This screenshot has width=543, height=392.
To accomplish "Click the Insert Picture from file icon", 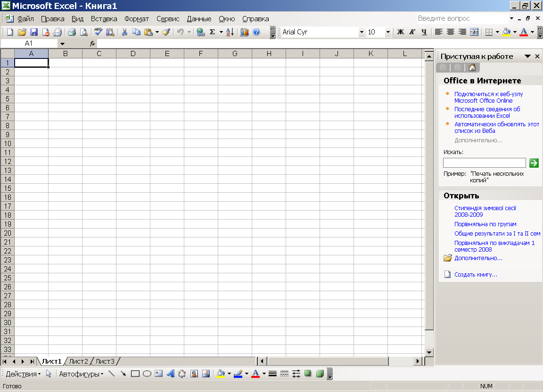I will tap(206, 374).
